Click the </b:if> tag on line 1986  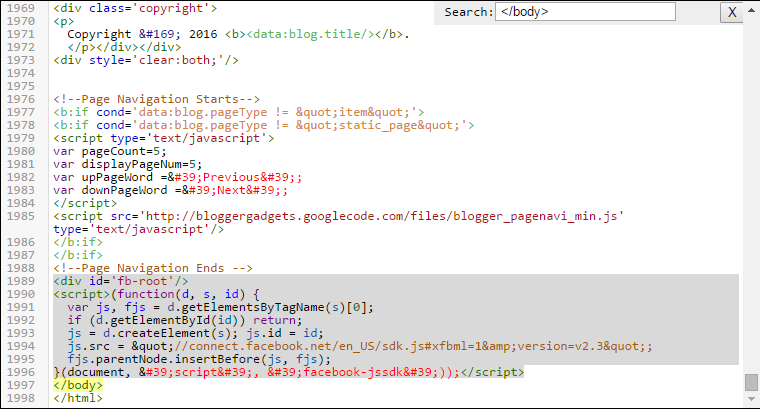tap(78, 242)
